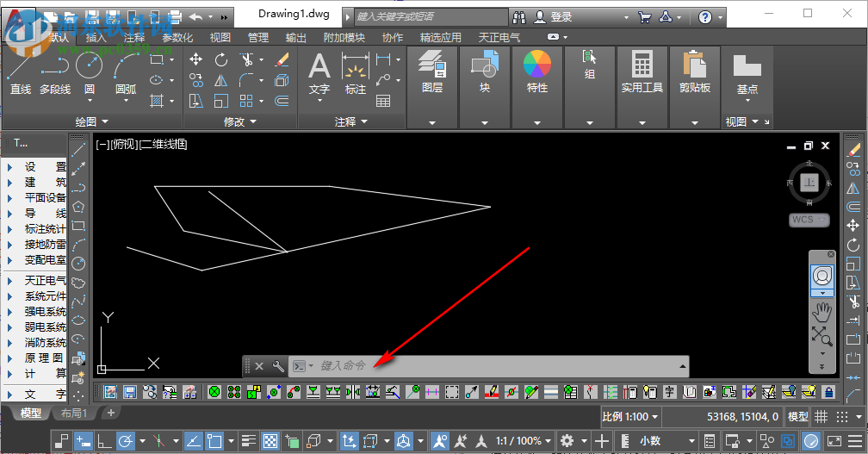Click the WCS coordinate system button
The width and height of the screenshot is (868, 454).
[809, 220]
